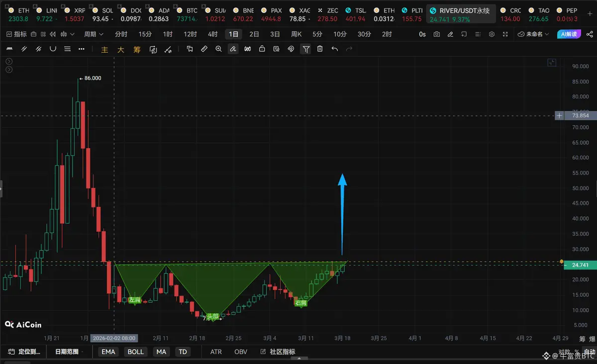
Task: Click the magnifier zoom-in tool
Action: pyautogui.click(x=218, y=49)
